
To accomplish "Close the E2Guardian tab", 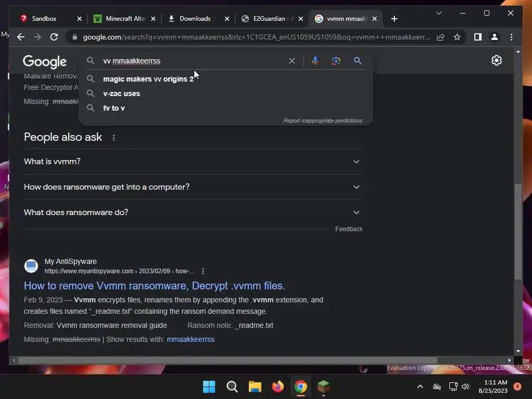I will point(301,19).
